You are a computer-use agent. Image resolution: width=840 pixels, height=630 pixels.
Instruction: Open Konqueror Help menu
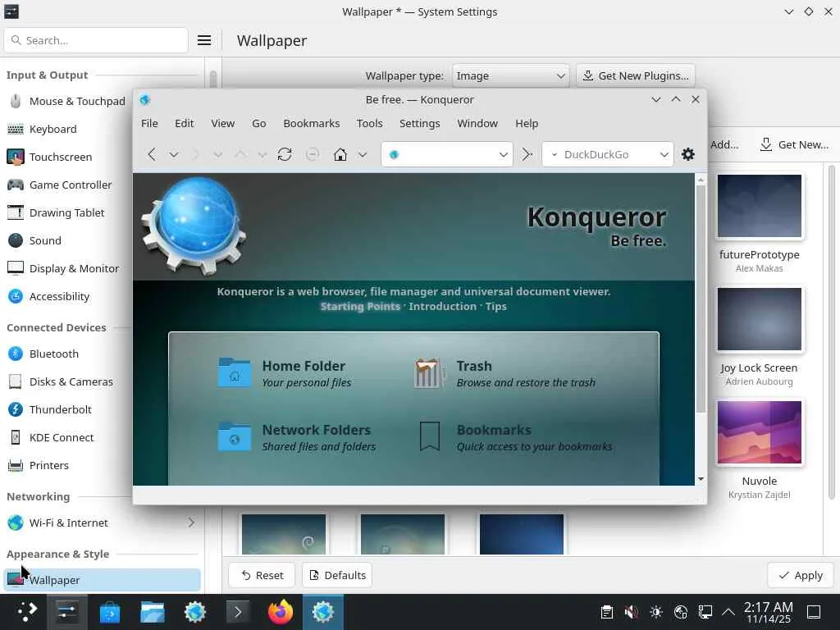click(527, 124)
